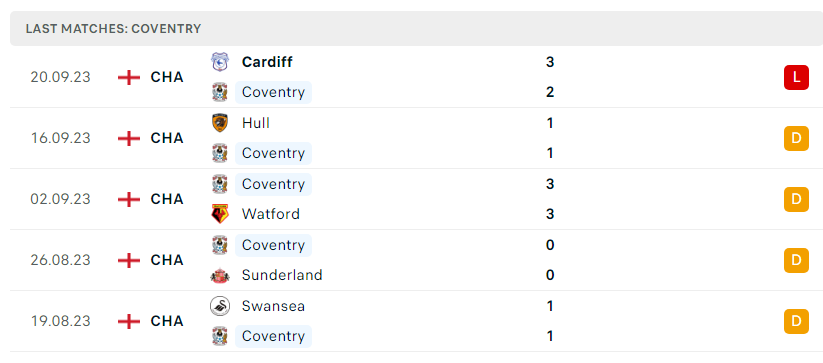Click D result badge for Hull match
The height and width of the screenshot is (363, 823).
coord(796,138)
